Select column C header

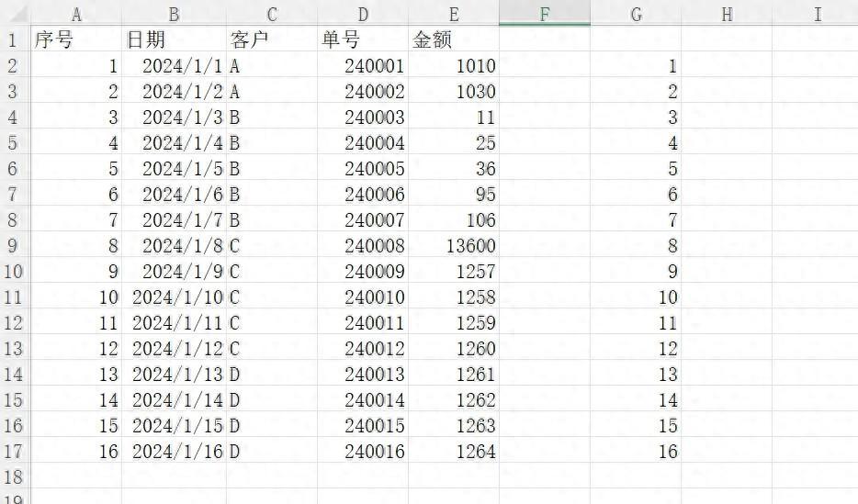[271, 14]
